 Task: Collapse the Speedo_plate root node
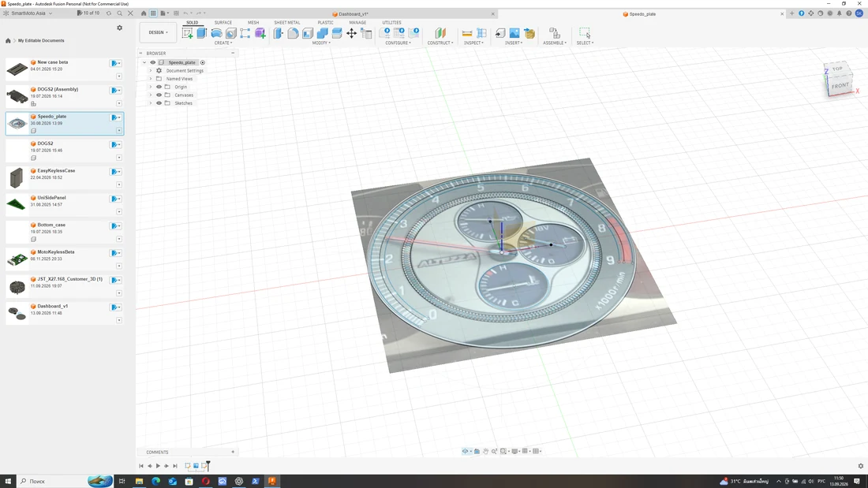pyautogui.click(x=145, y=62)
